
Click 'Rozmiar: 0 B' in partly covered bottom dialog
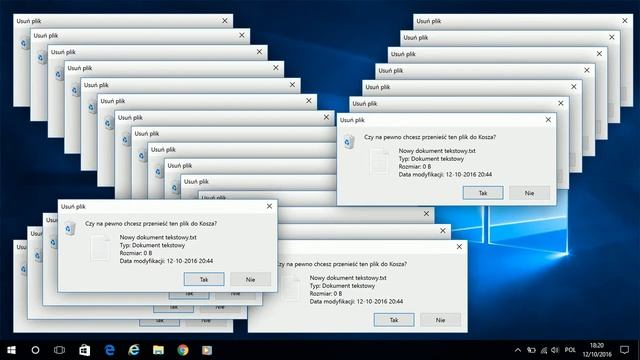tap(326, 293)
